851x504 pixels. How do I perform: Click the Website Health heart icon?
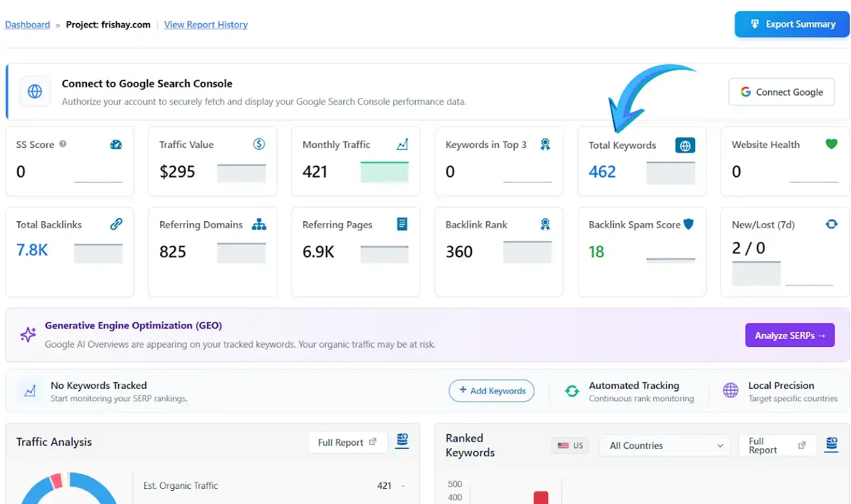(x=831, y=144)
